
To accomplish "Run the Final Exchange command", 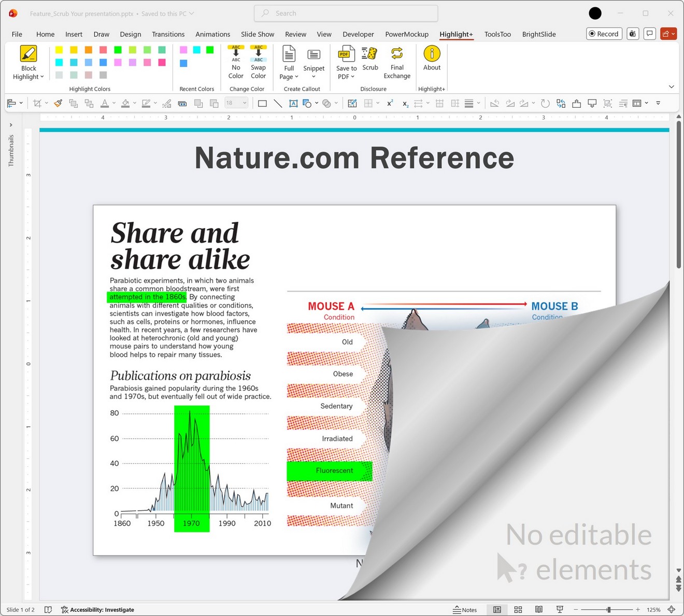I will 397,62.
